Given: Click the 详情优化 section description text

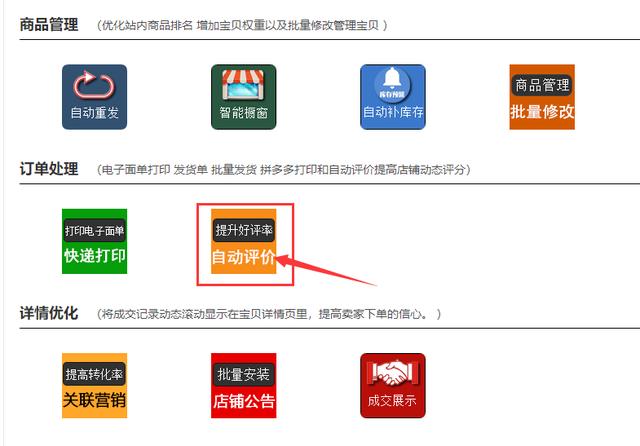Looking at the screenshot, I should (270, 315).
